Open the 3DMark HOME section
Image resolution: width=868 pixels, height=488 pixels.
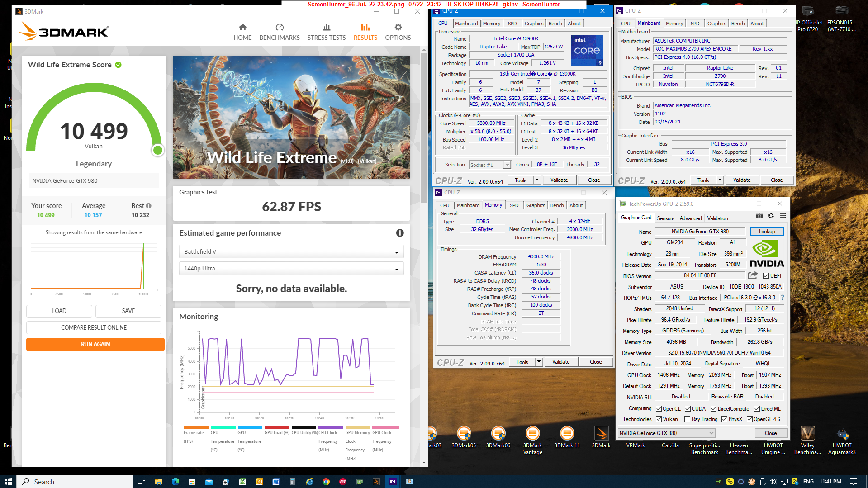pyautogui.click(x=242, y=32)
